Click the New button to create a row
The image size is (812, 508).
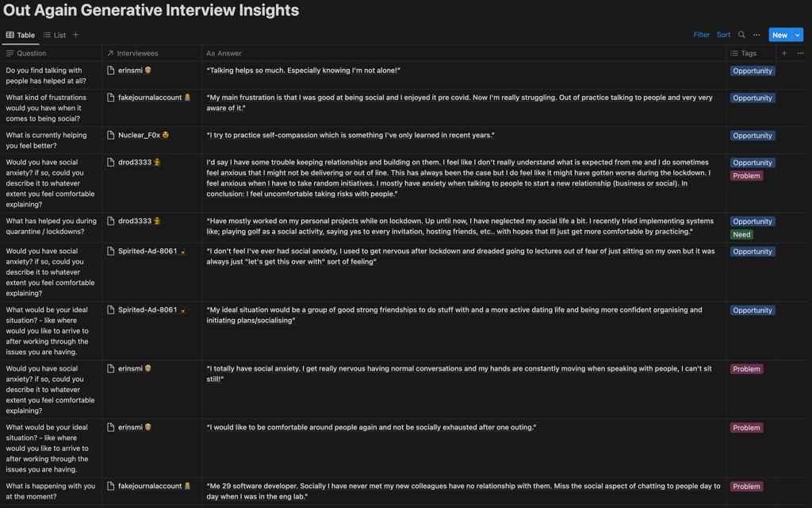coord(779,35)
